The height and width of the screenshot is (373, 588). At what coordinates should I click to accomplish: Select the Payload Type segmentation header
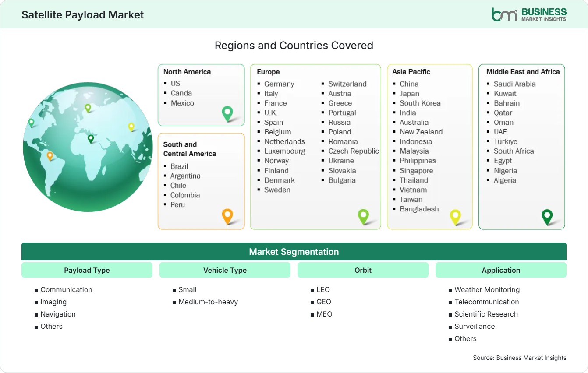[x=87, y=270]
